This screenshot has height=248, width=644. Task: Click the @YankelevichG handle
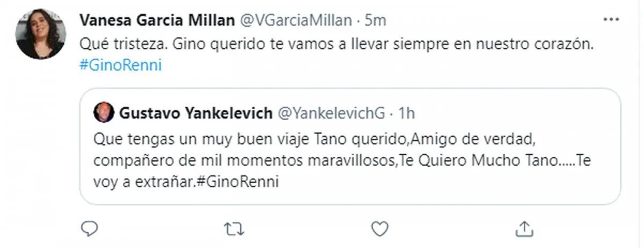coord(331,113)
